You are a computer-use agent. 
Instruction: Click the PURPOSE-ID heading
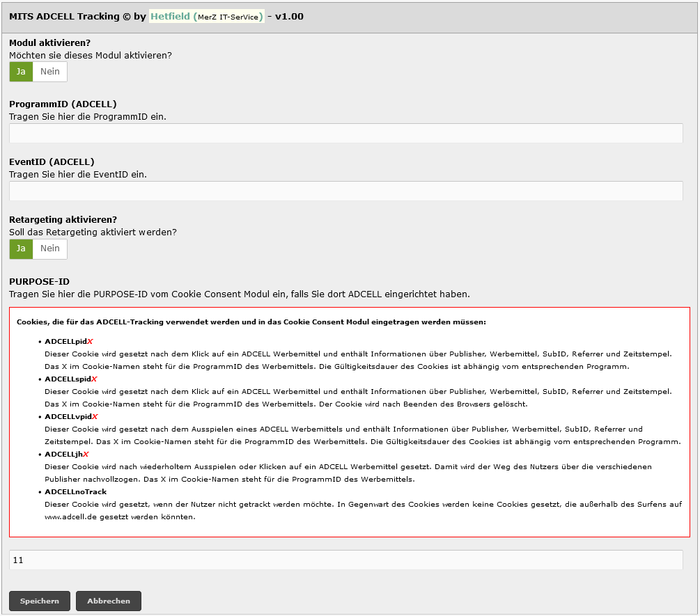click(39, 281)
